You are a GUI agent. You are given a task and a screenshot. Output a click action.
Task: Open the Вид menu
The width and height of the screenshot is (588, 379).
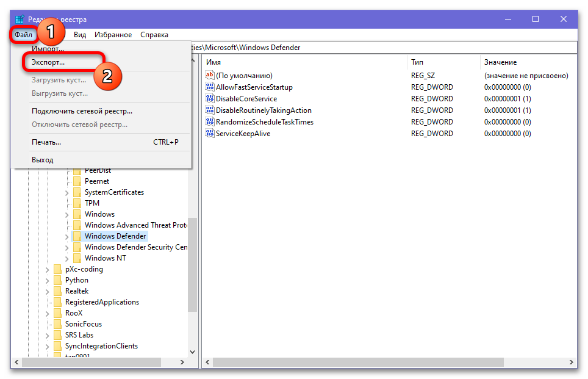(x=80, y=35)
